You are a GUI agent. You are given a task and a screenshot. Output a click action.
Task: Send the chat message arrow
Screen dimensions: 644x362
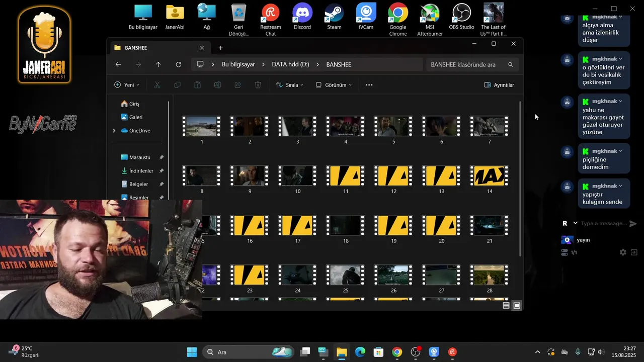[x=633, y=224]
